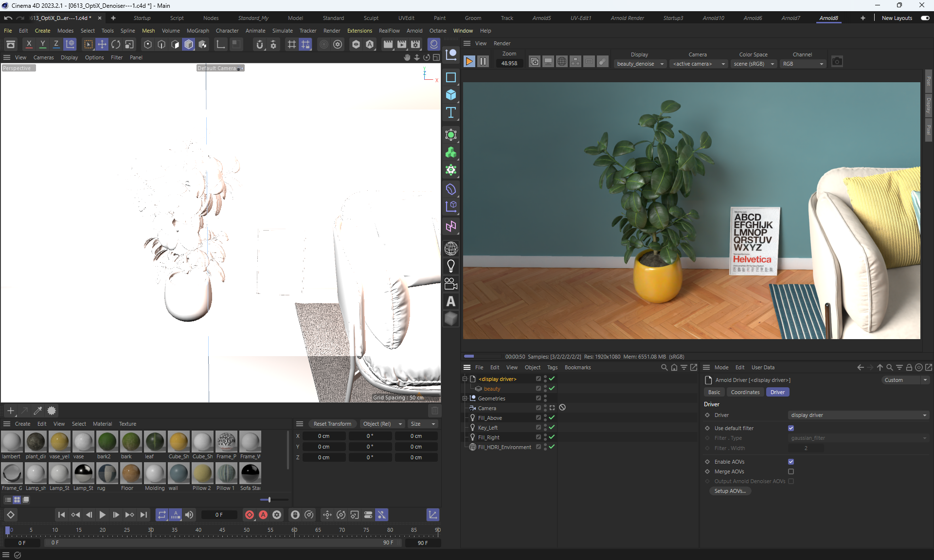This screenshot has height=560, width=934.
Task: Select the Cube primitive icon in the side palette
Action: 451,94
